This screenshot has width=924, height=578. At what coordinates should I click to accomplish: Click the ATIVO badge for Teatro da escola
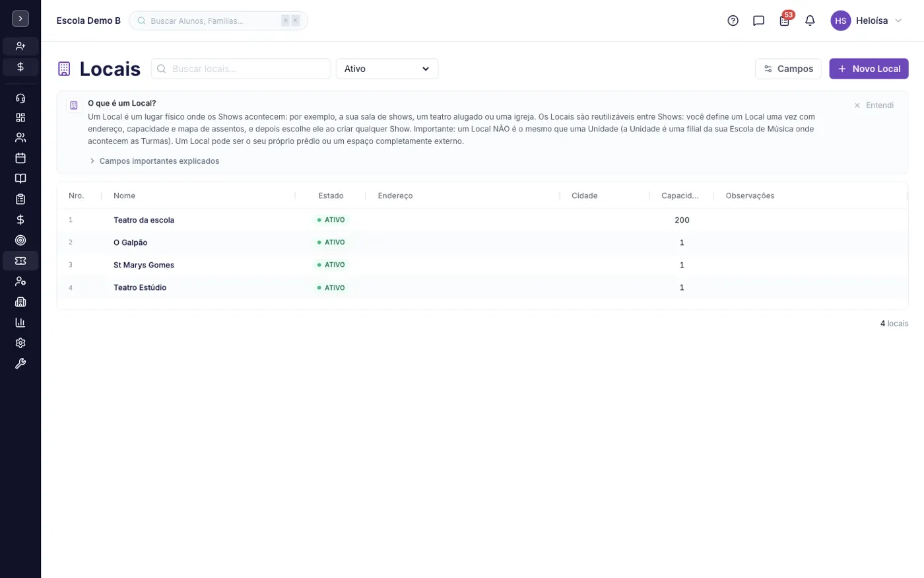point(331,220)
